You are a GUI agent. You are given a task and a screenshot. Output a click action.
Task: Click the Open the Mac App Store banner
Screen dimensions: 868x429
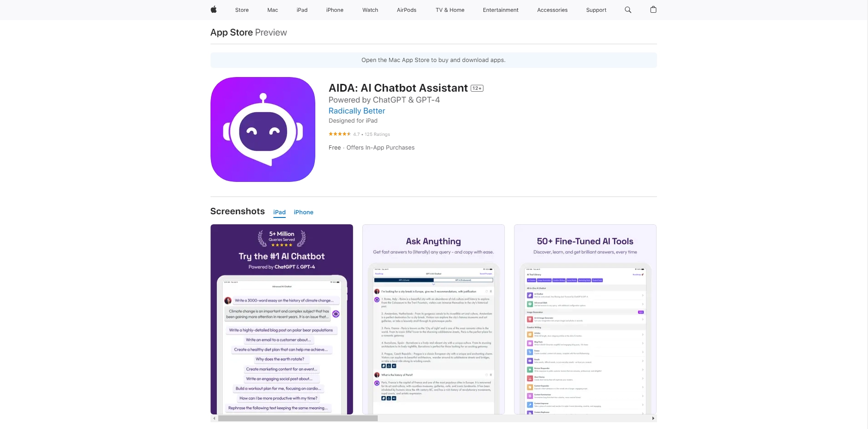tap(433, 60)
